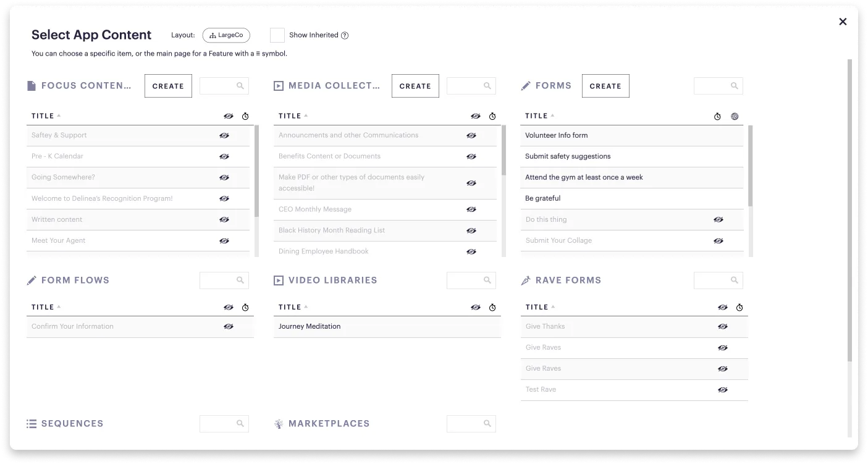Click hidden-eye column icon in Form Flows header

pyautogui.click(x=229, y=307)
